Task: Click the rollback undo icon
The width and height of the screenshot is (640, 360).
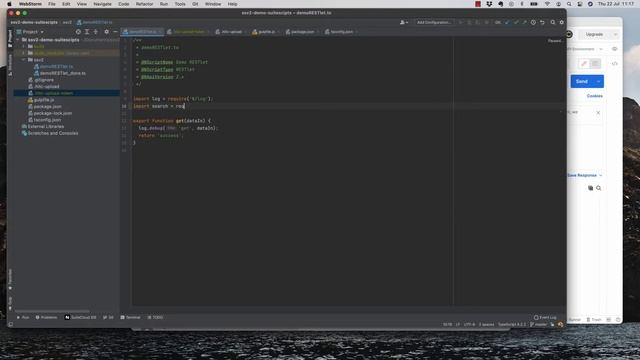Action: pos(542,22)
